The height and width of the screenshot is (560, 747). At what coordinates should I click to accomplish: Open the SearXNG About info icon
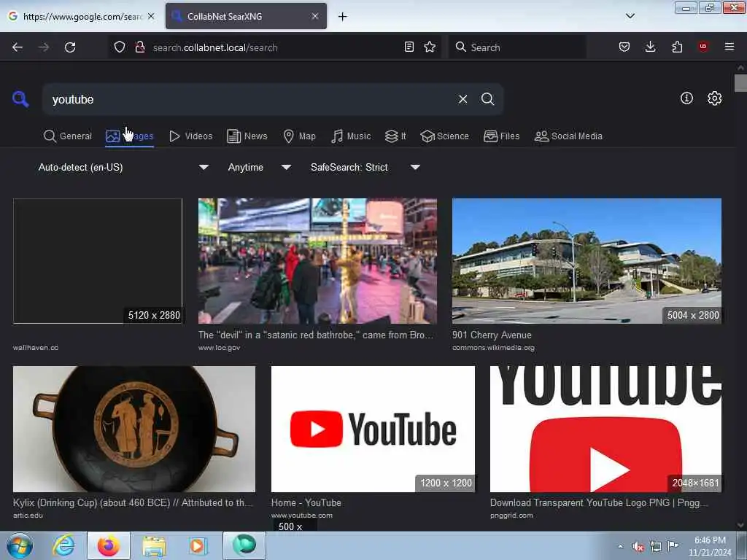pos(686,98)
